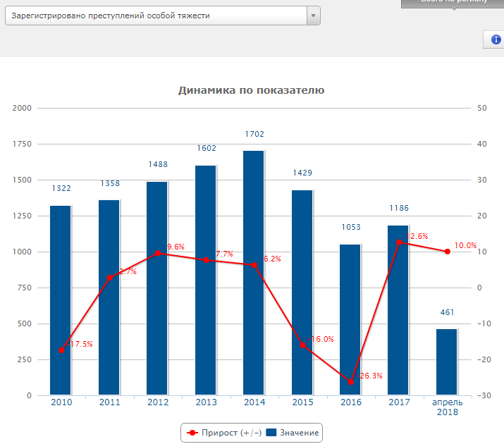Click the апрель 2018 bar showing 461
The width and height of the screenshot is (504, 444).
[x=447, y=362]
